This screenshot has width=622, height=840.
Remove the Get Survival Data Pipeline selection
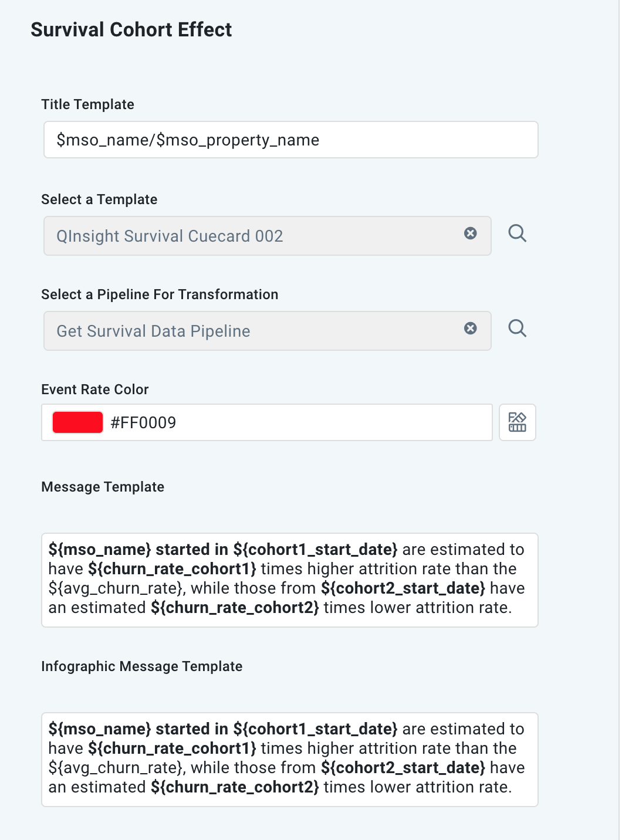(x=471, y=328)
